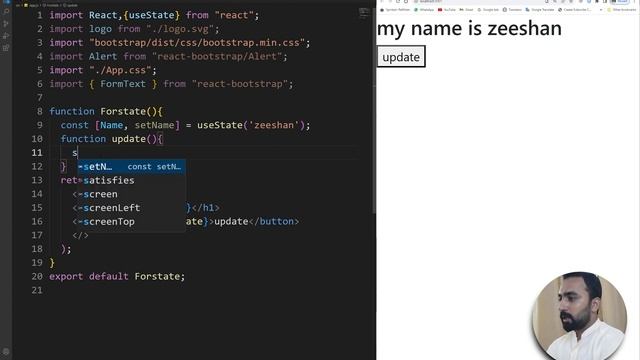Open the Extensions view in the activity bar

click(x=6, y=48)
